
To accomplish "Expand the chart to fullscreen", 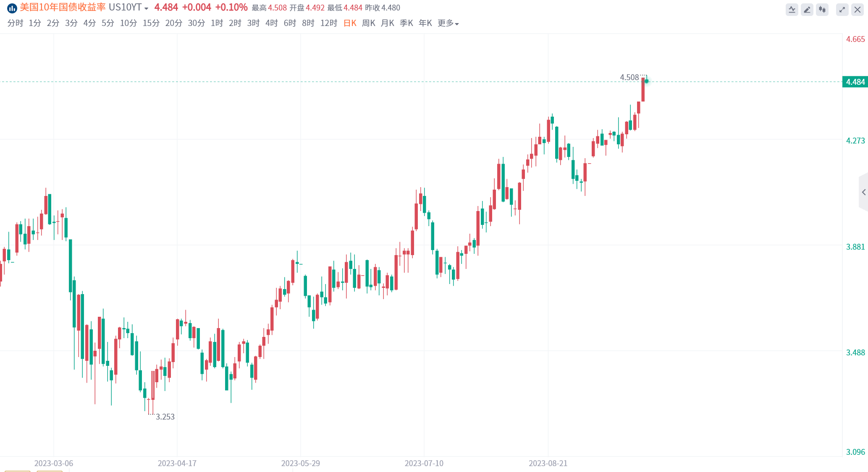I will coord(842,9).
